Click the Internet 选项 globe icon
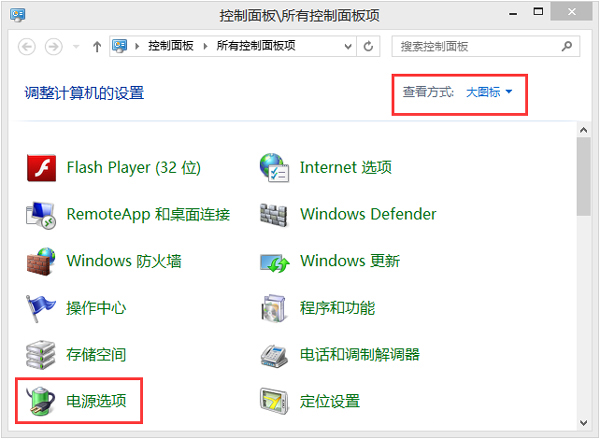The height and width of the screenshot is (441, 603). 274,168
